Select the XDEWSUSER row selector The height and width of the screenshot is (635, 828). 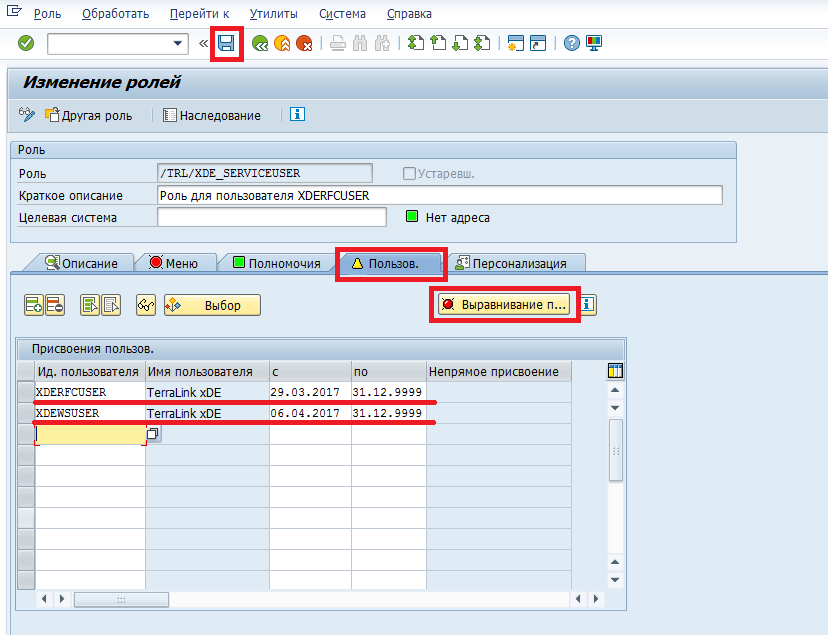(x=25, y=413)
